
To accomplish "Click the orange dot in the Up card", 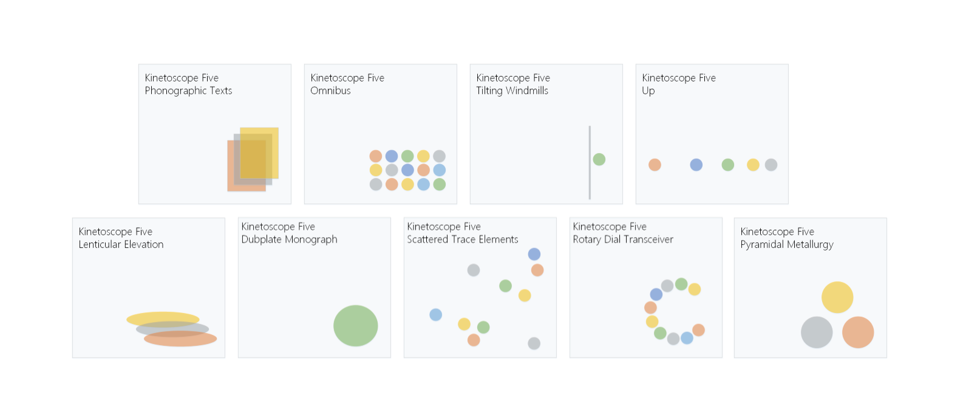I will [x=655, y=165].
